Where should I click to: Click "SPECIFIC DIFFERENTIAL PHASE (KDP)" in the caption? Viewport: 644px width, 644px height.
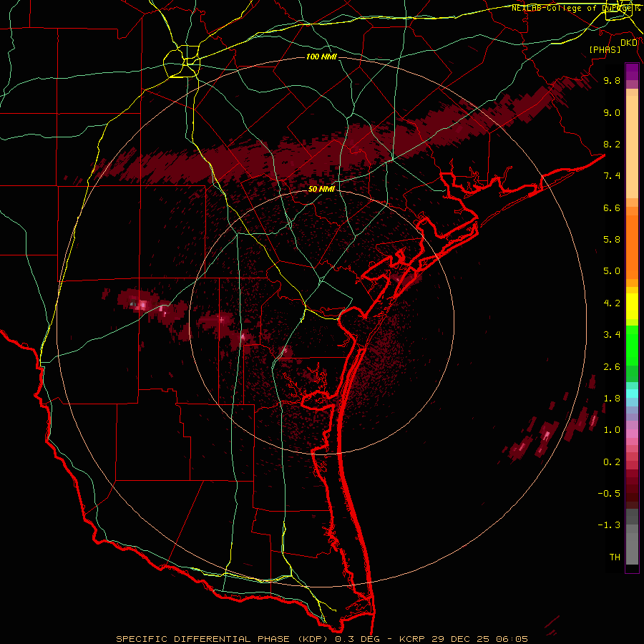point(223,639)
